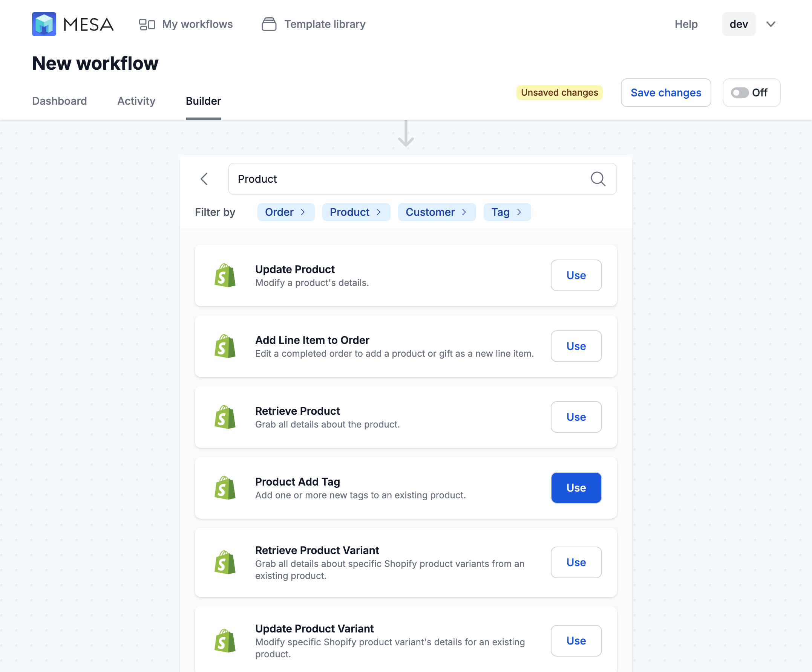Toggle the workflow Off switch
Viewport: 812px width, 672px height.
(740, 92)
